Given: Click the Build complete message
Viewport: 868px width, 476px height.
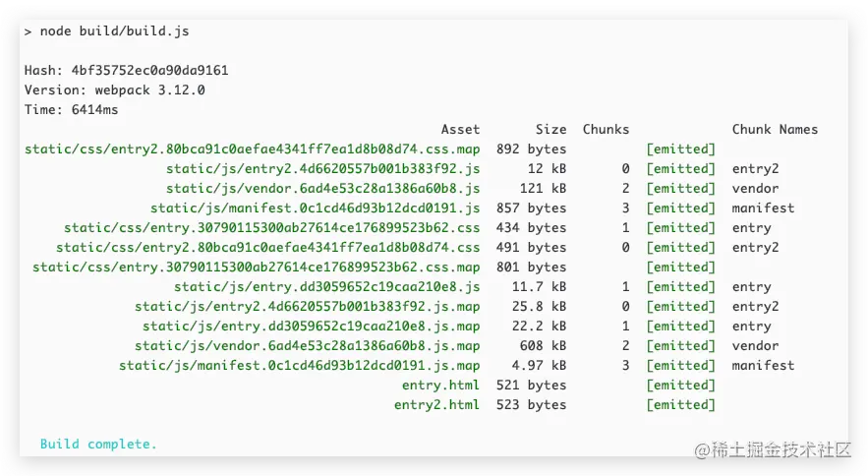Looking at the screenshot, I should pos(98,445).
